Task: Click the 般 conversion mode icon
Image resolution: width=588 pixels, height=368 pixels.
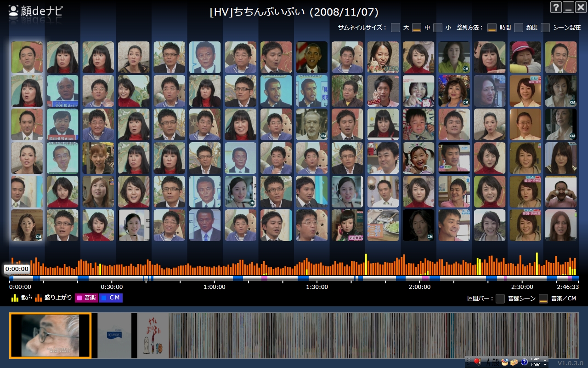Action: click(495, 362)
